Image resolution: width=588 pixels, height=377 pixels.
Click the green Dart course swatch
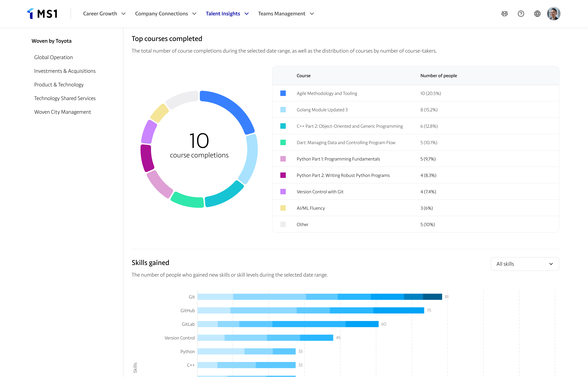pos(283,142)
